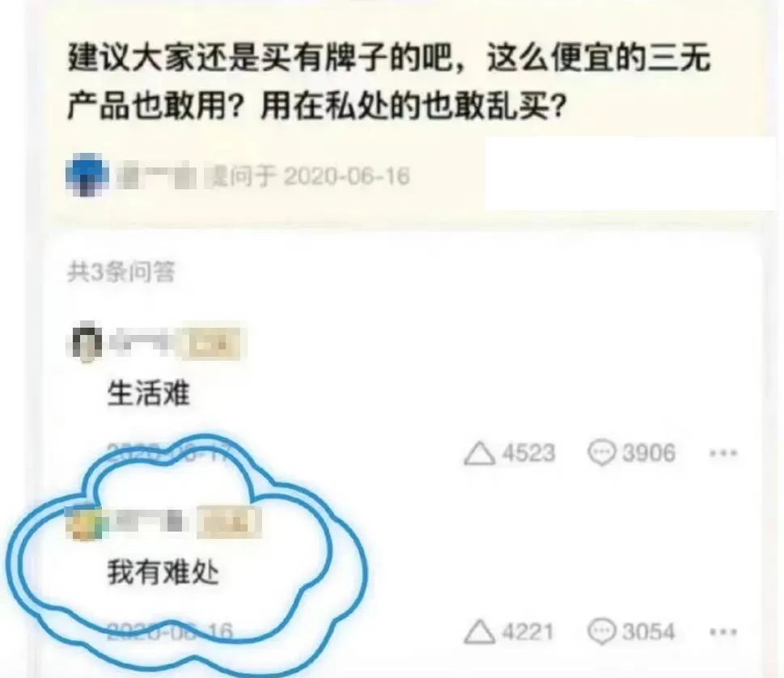Viewport: 784px width, 678px height.
Task: Open the question text about 三无产品
Action: coord(389,82)
